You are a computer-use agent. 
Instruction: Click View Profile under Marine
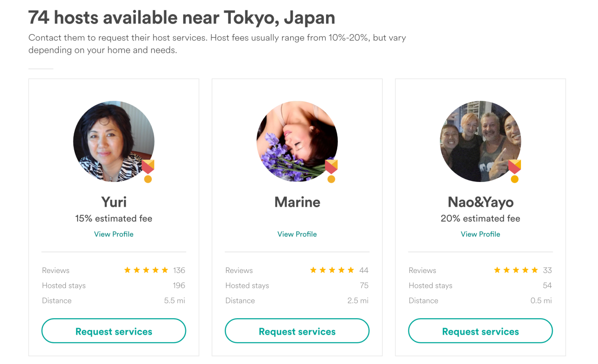point(297,234)
